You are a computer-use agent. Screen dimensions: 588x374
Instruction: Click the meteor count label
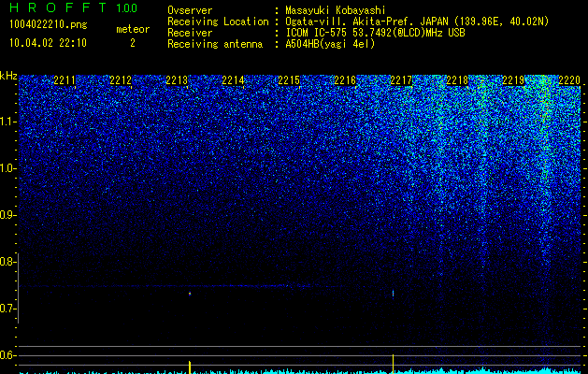(x=133, y=29)
